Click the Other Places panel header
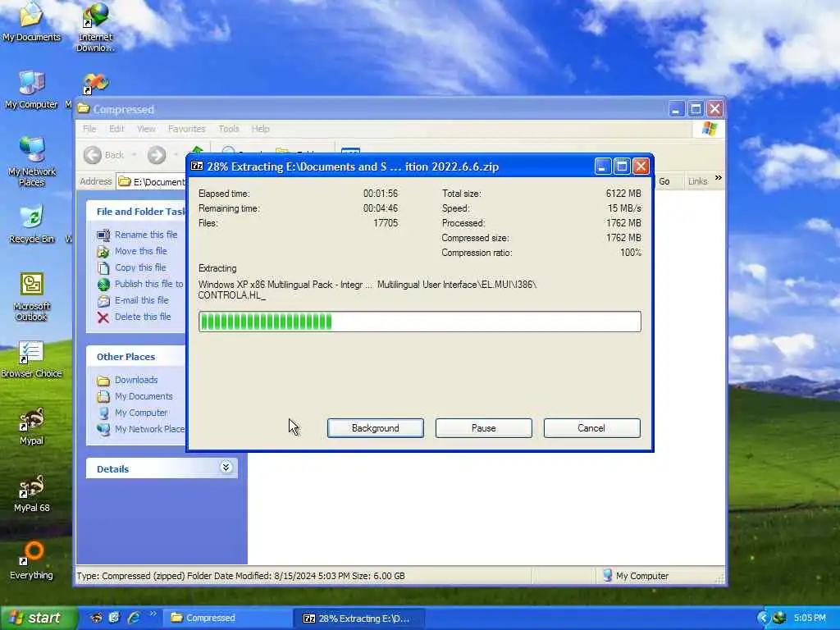 [x=136, y=357]
